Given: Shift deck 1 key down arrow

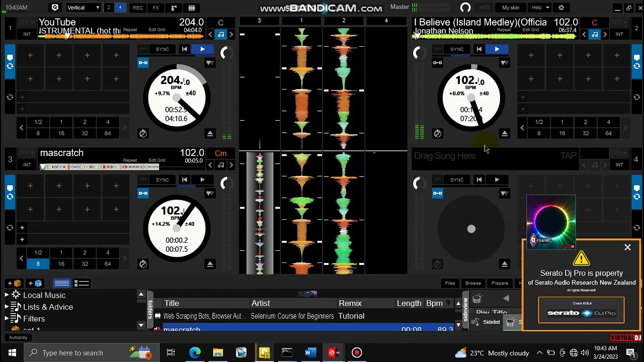Looking at the screenshot, I should [x=210, y=34].
